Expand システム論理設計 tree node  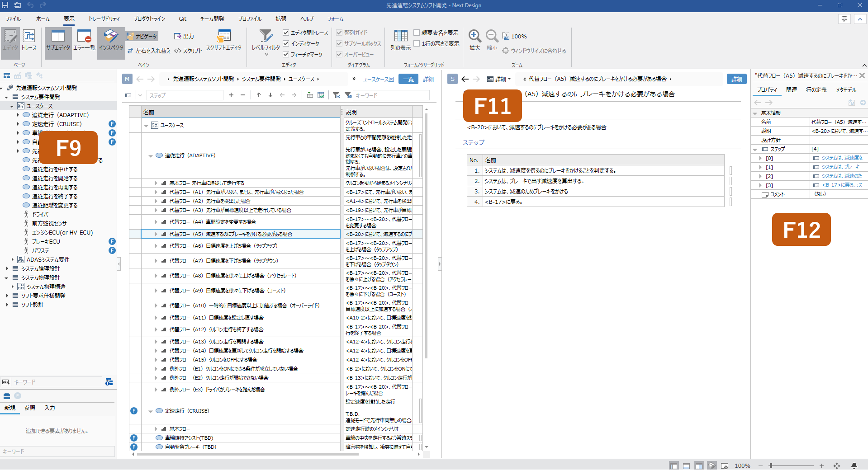7,268
